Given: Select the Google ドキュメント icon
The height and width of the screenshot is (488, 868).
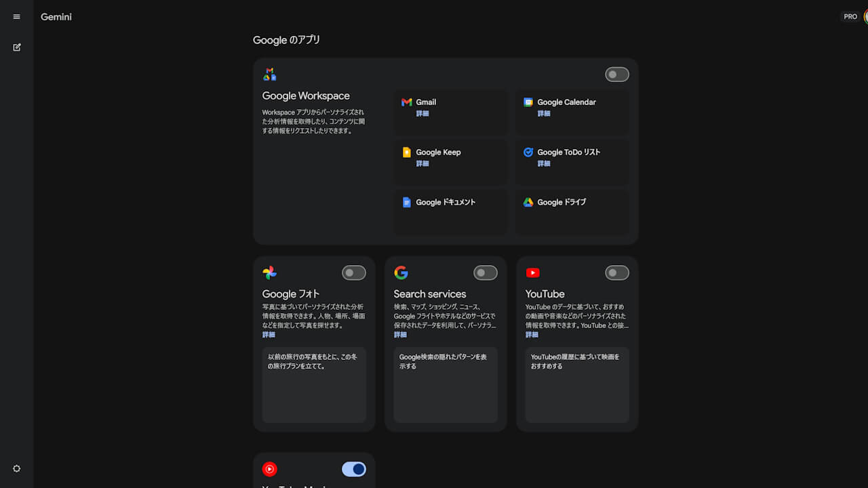Looking at the screenshot, I should click(x=406, y=202).
